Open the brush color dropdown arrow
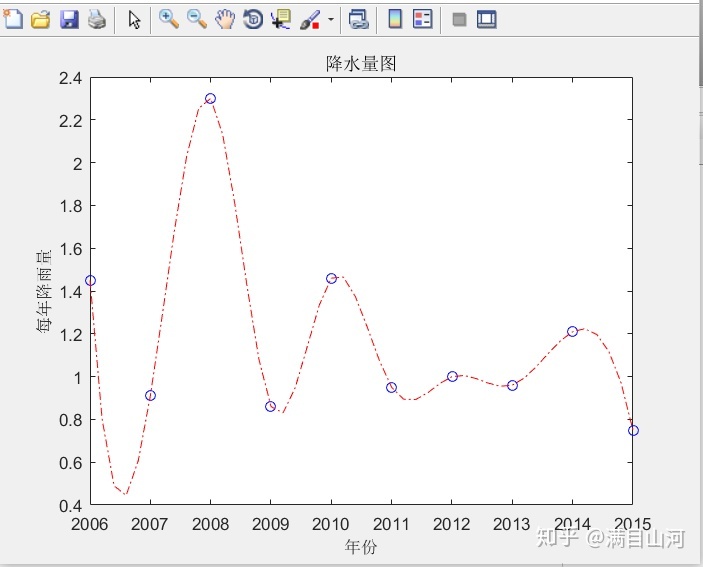The image size is (703, 567). coord(331,19)
